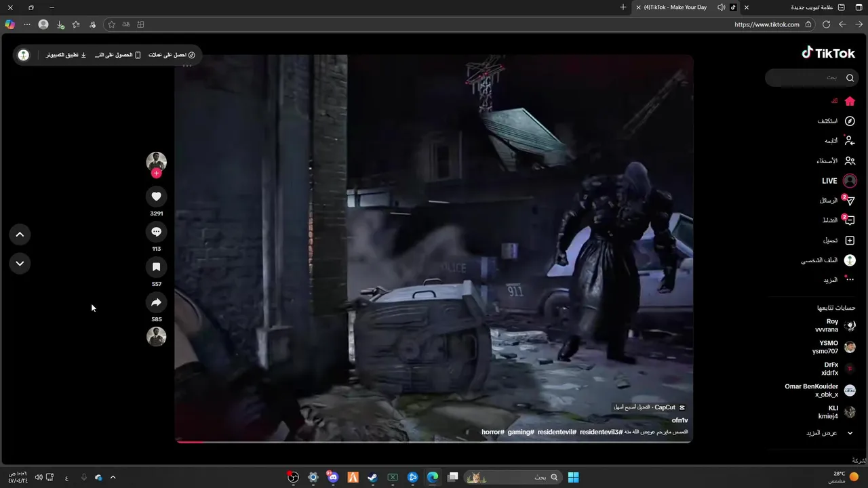Mute the TikTok tab speaker icon

tap(721, 7)
